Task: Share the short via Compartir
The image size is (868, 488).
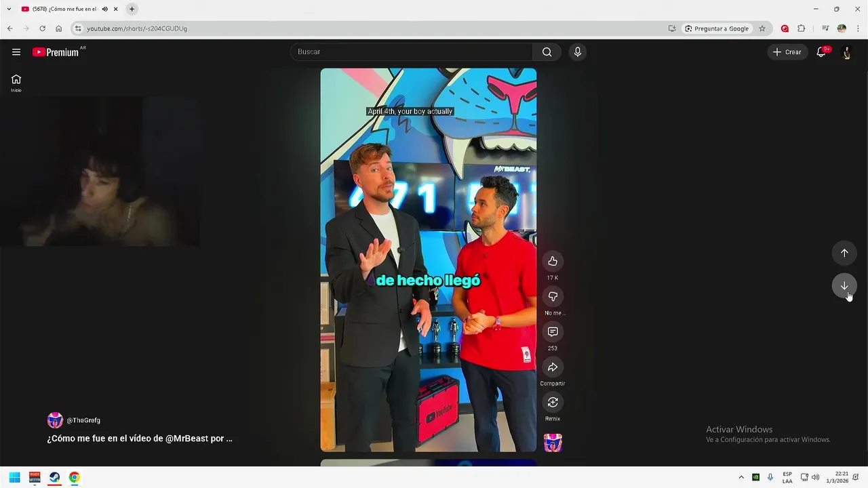Action: tap(553, 367)
